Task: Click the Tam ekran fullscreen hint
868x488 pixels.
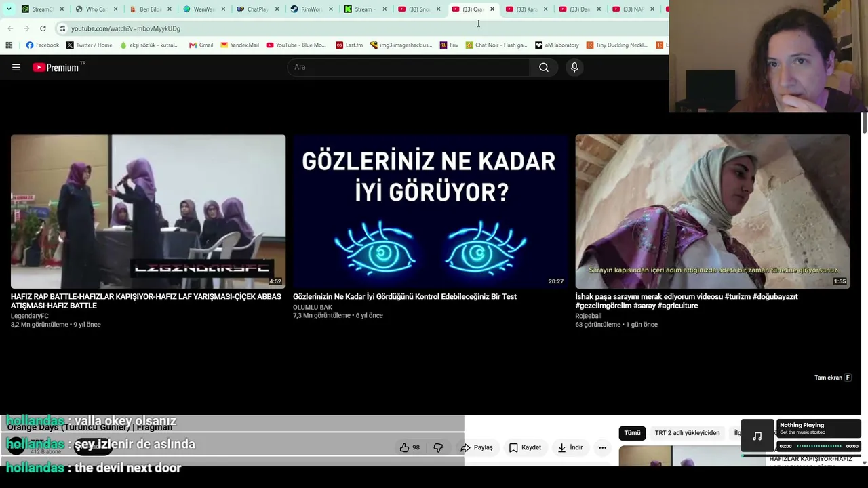Action: pyautogui.click(x=833, y=378)
